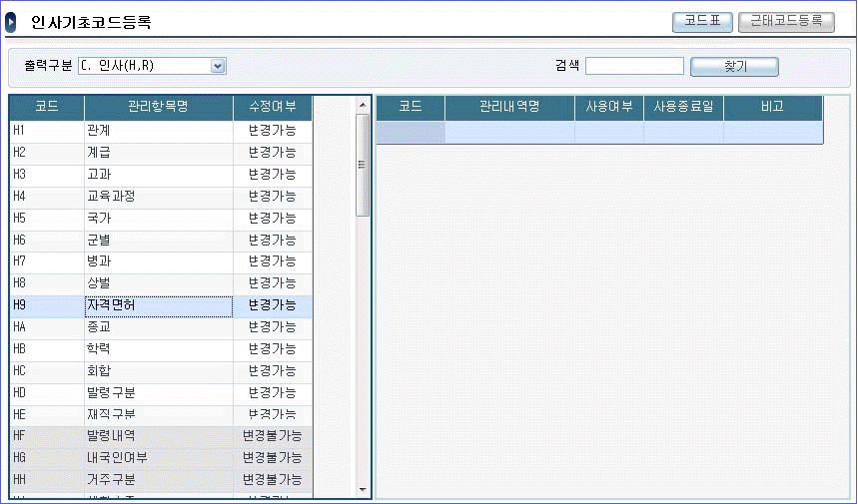Click the 수정여부 column header
This screenshot has height=504, width=858.
click(x=272, y=107)
